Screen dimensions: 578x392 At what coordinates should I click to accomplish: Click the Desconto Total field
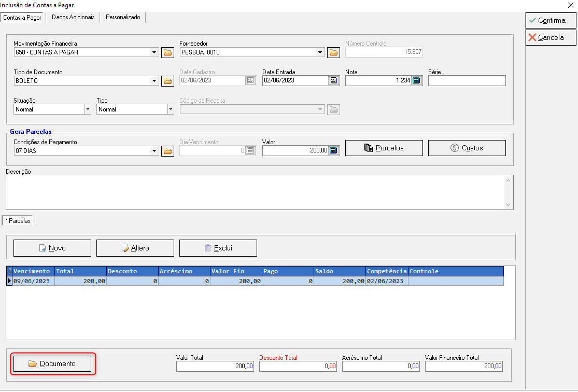[x=298, y=366]
